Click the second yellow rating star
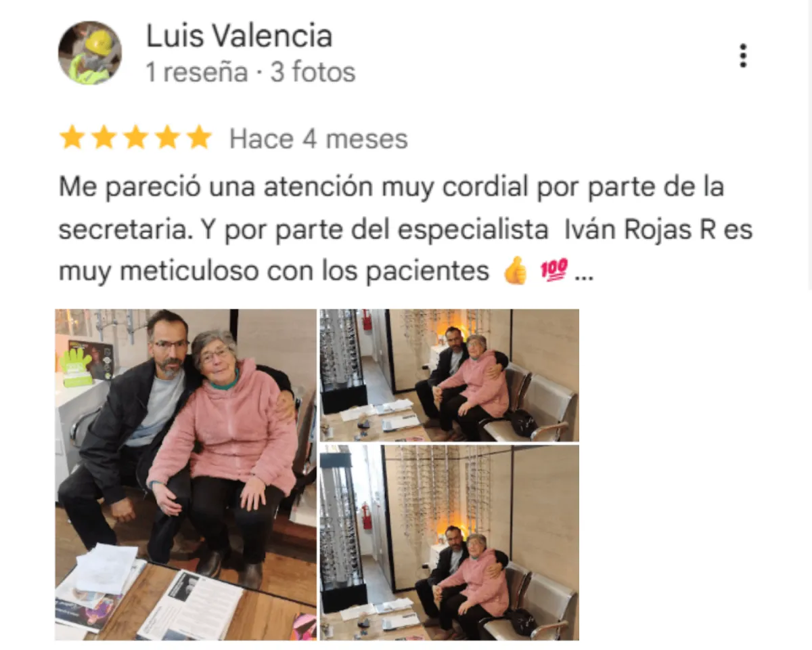 tap(104, 137)
